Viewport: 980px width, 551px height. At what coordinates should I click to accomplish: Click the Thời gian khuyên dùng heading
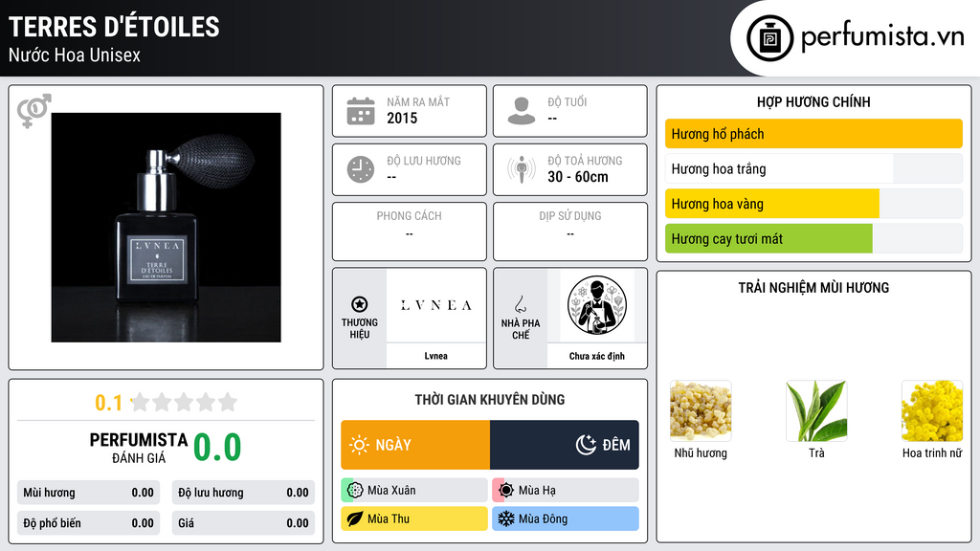[489, 400]
